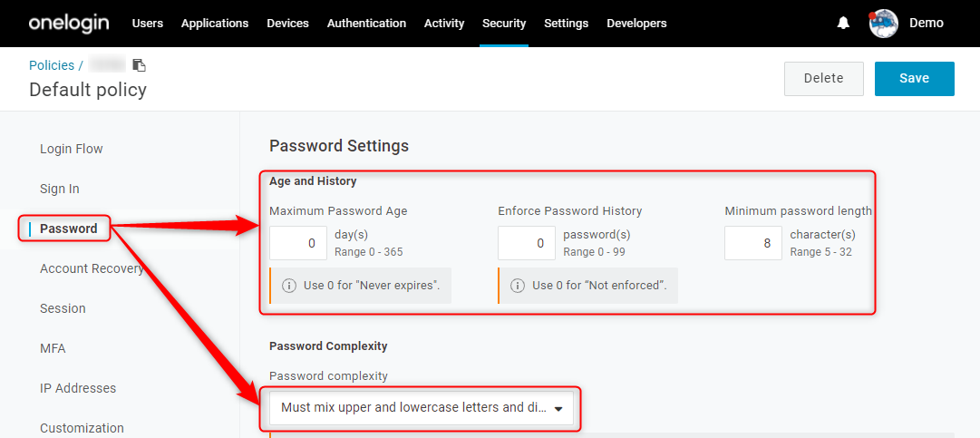Select the IP Addresses section
Viewport: 980px width, 438px height.
[x=78, y=389]
